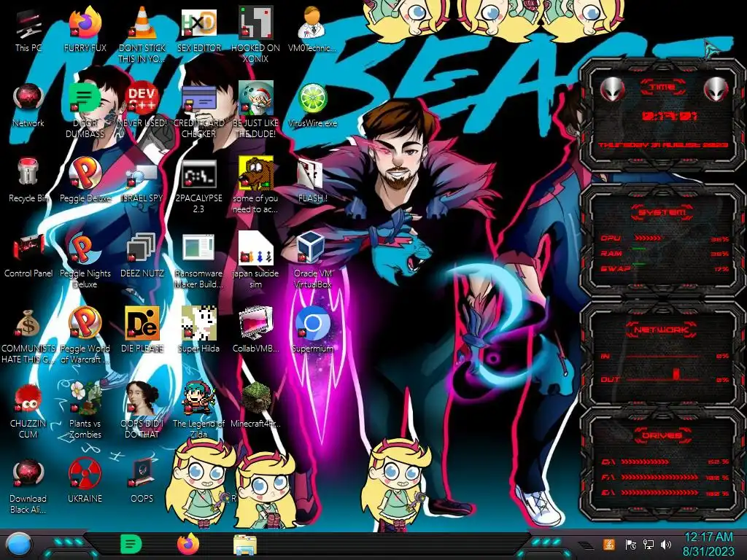Click the Start orb on the taskbar
The image size is (747, 560).
pos(18,545)
